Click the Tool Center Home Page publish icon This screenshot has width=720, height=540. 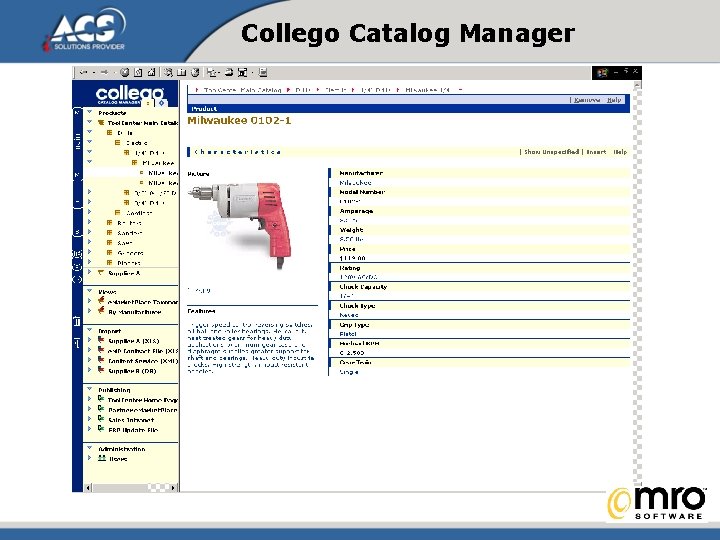coord(101,399)
